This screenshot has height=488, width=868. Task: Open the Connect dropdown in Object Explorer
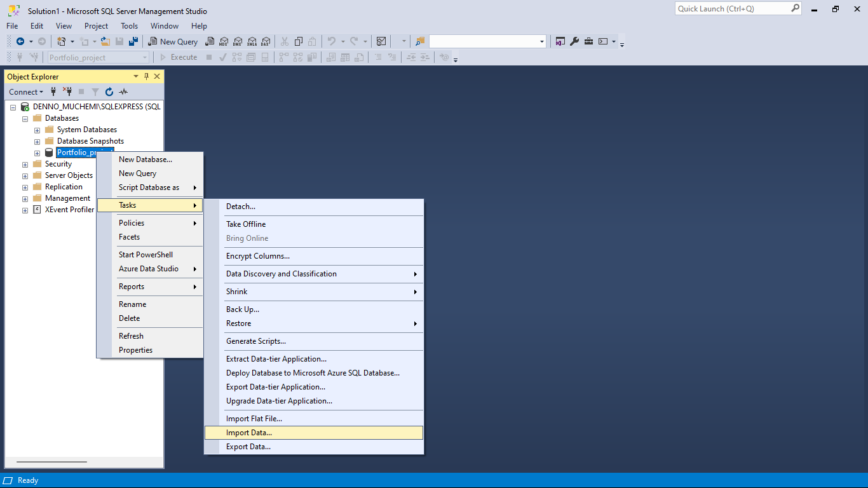tap(26, 91)
